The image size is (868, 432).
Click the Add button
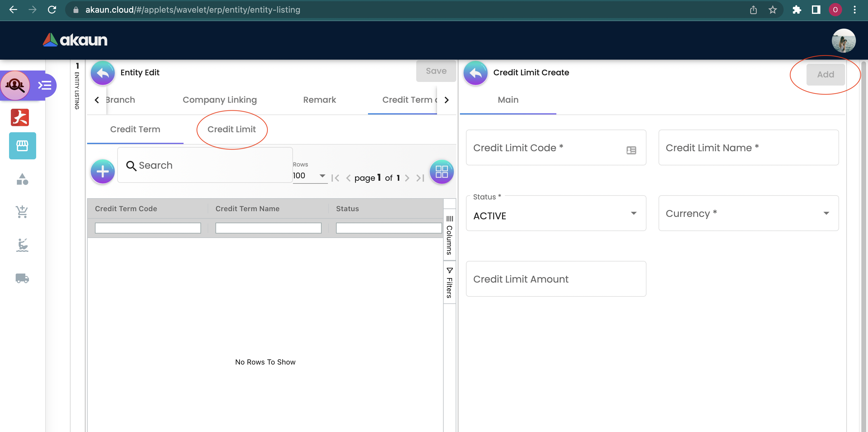pyautogui.click(x=825, y=74)
